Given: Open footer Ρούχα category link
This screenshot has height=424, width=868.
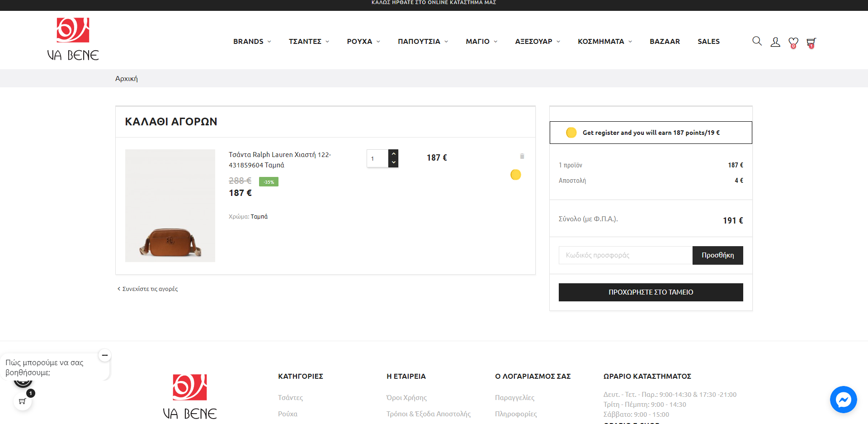Looking at the screenshot, I should coord(288,414).
